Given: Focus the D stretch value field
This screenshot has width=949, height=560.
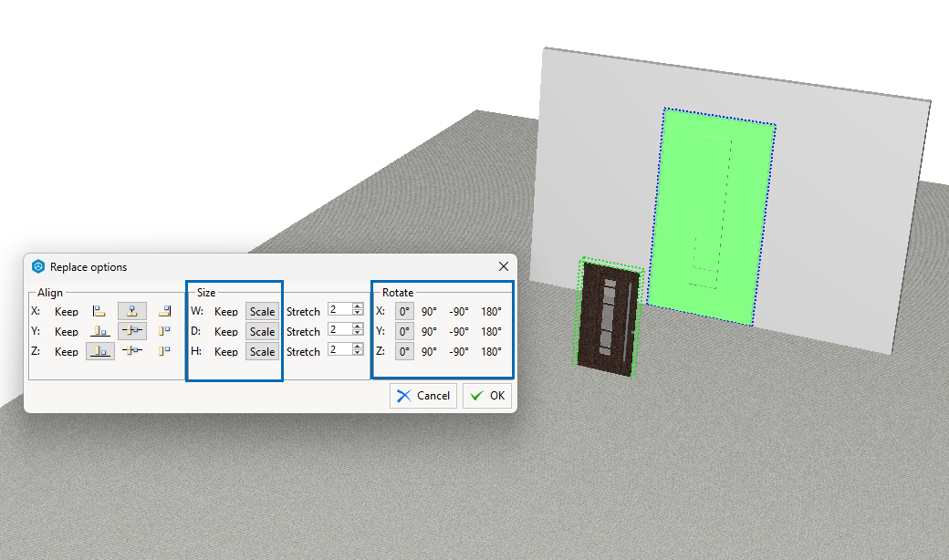Looking at the screenshot, I should pyautogui.click(x=340, y=329).
